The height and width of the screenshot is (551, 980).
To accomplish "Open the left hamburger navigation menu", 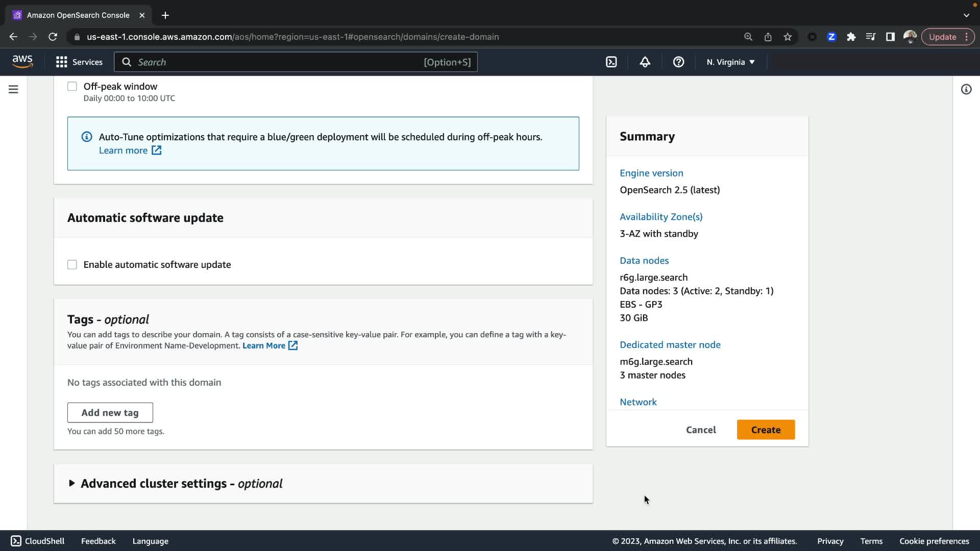I will tap(13, 89).
